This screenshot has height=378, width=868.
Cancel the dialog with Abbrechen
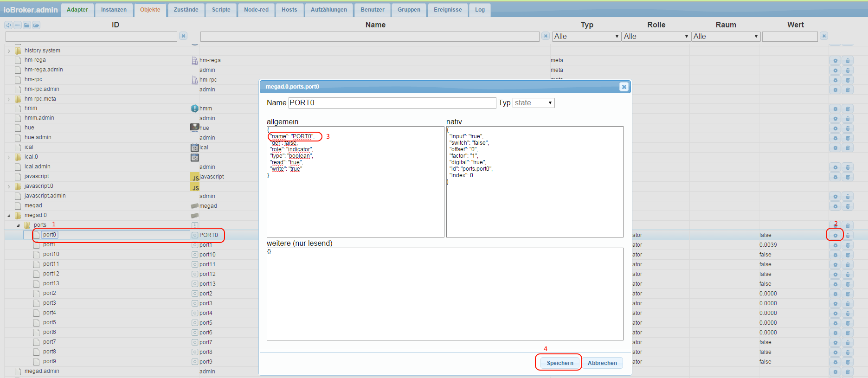pos(602,363)
